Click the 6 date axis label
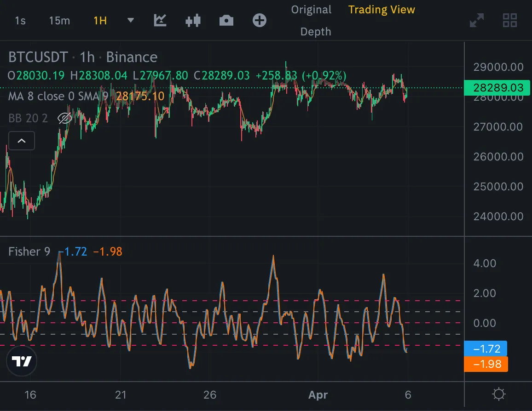 408,395
